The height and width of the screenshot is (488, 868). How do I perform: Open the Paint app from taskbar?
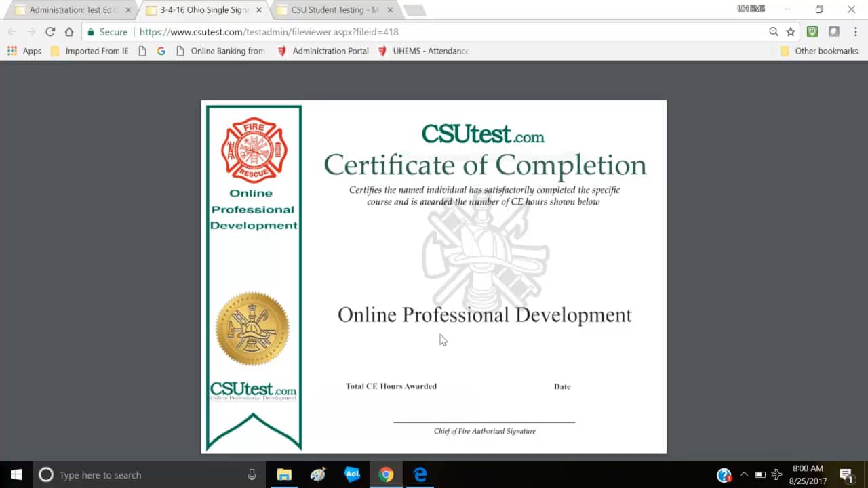[x=317, y=474]
